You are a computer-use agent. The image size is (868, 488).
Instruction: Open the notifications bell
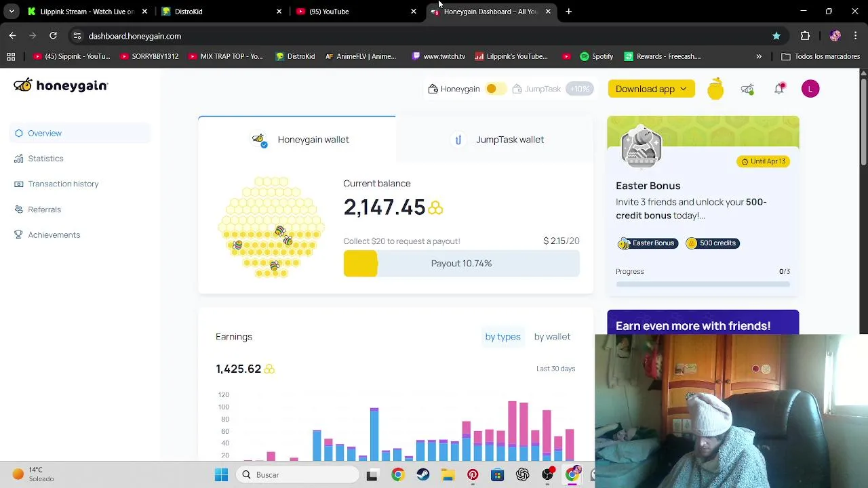pyautogui.click(x=779, y=89)
